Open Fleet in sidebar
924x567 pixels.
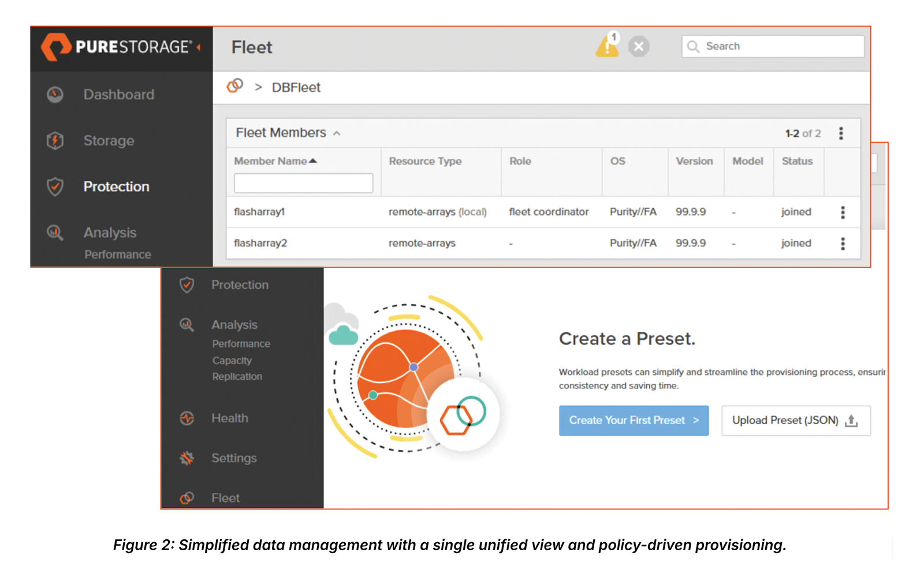(225, 498)
